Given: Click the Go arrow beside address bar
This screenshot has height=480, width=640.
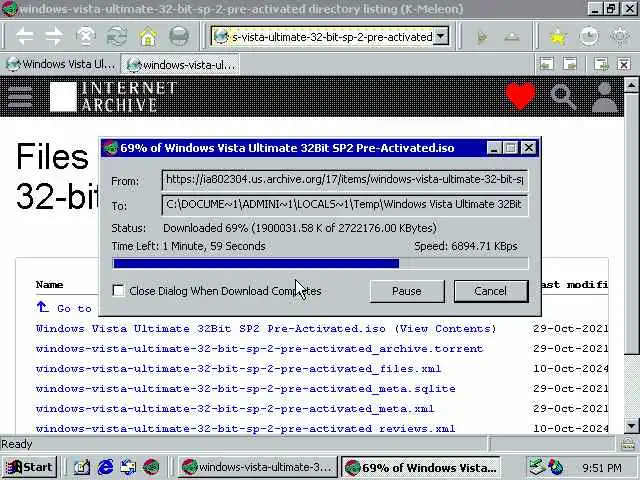Looking at the screenshot, I should point(482,37).
